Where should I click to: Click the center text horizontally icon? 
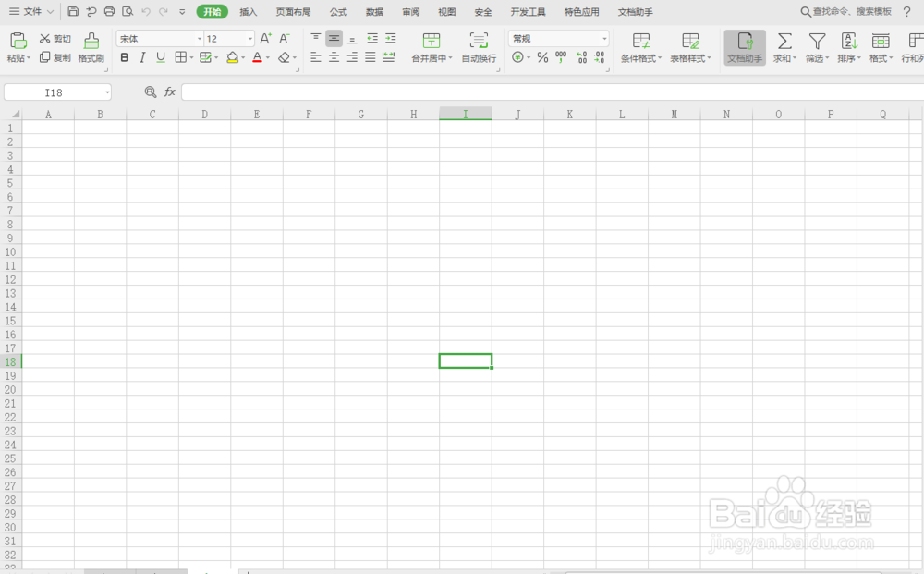(334, 57)
